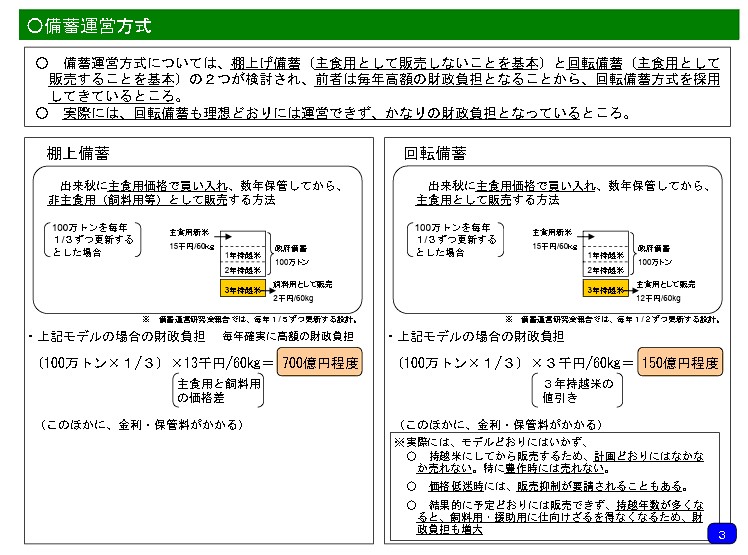Click the 1/5ずつ更新する設計 footnote
Viewport: 748px width, 555px height.
(x=249, y=319)
